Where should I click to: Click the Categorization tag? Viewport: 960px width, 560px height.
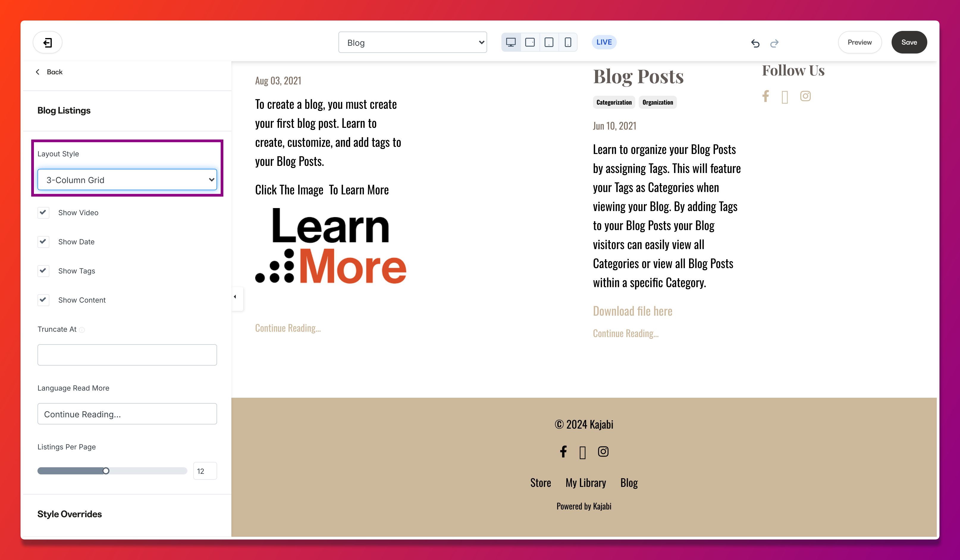point(614,103)
